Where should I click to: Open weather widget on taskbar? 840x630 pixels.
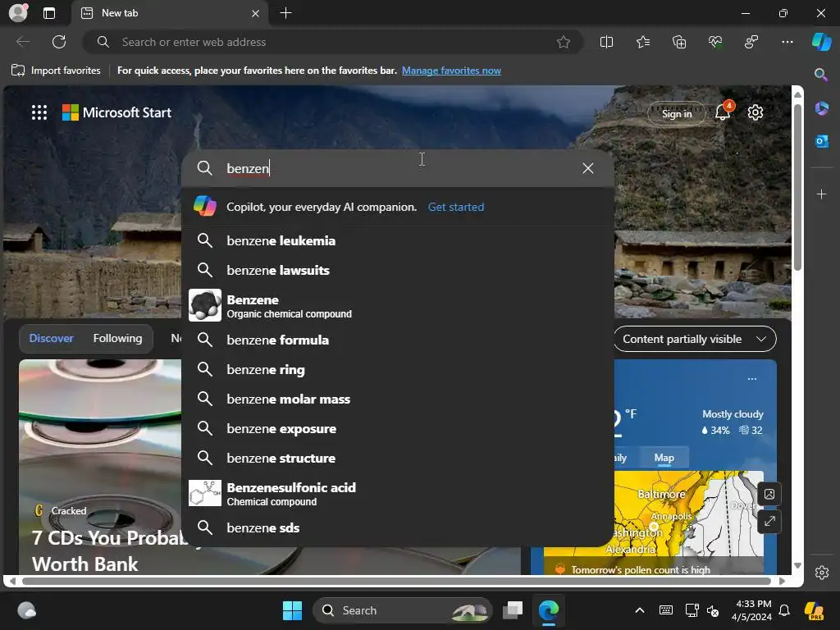pyautogui.click(x=26, y=610)
